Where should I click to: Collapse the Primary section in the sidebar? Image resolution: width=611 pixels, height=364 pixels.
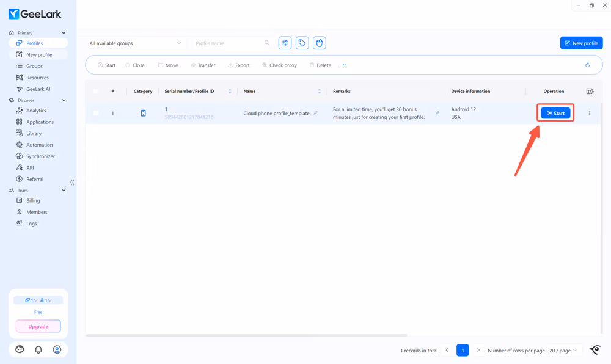[63, 32]
